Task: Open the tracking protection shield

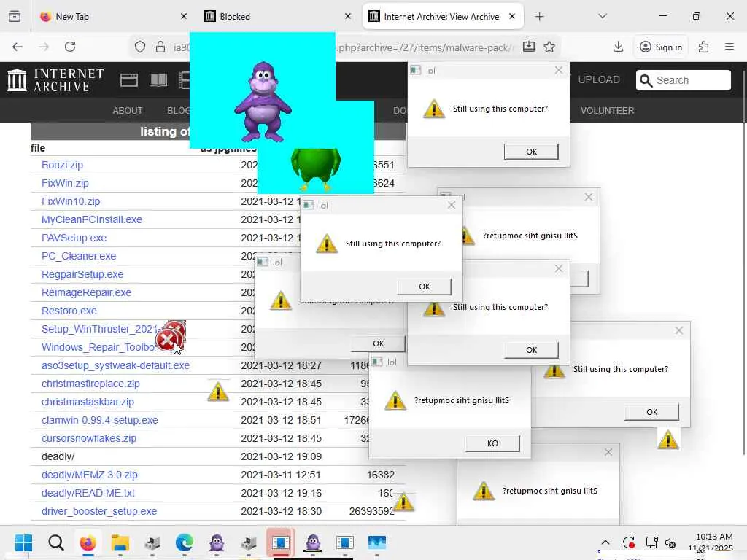Action: [x=139, y=47]
